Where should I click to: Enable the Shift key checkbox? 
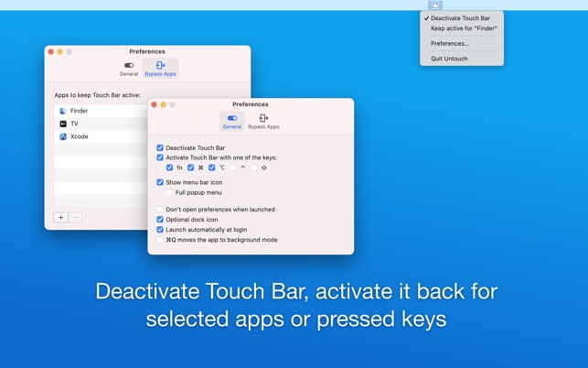[x=254, y=168]
